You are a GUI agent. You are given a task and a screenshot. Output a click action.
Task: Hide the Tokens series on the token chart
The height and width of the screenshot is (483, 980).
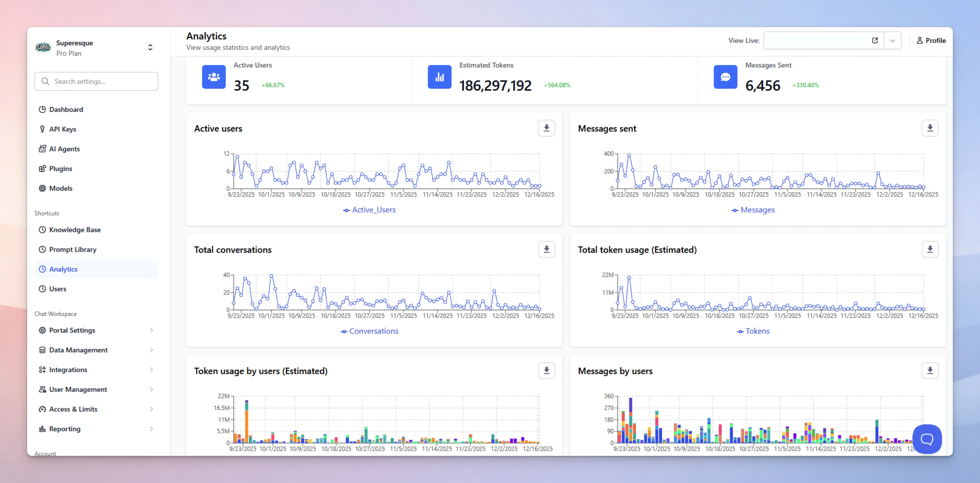point(754,331)
